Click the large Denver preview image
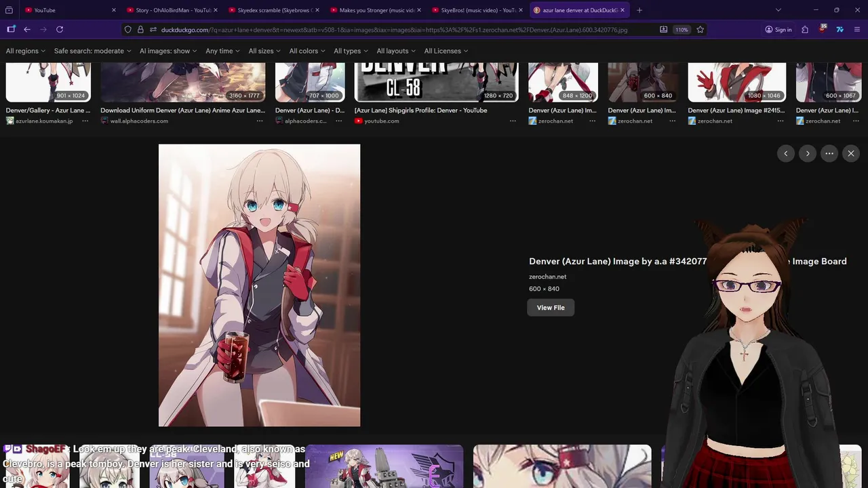This screenshot has width=868, height=488. (x=259, y=285)
